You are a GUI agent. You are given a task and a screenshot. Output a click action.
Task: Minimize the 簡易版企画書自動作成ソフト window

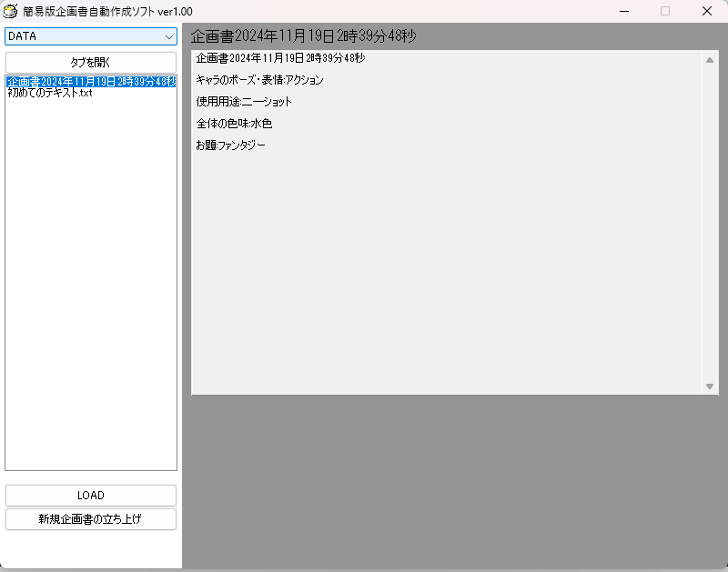coord(624,11)
